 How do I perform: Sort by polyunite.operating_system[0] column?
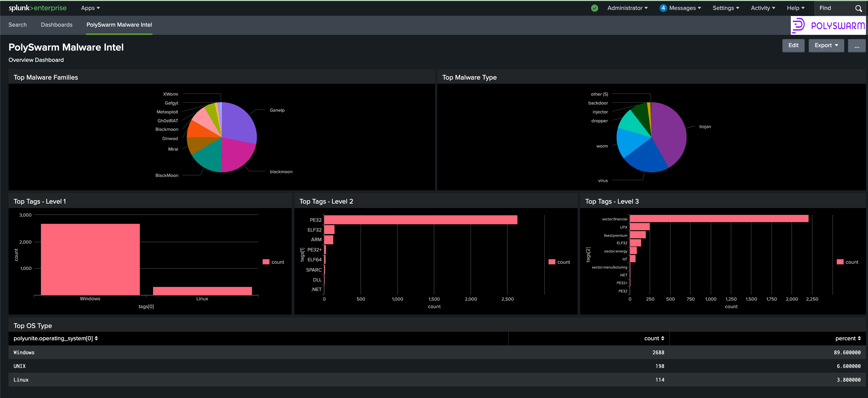click(56, 338)
